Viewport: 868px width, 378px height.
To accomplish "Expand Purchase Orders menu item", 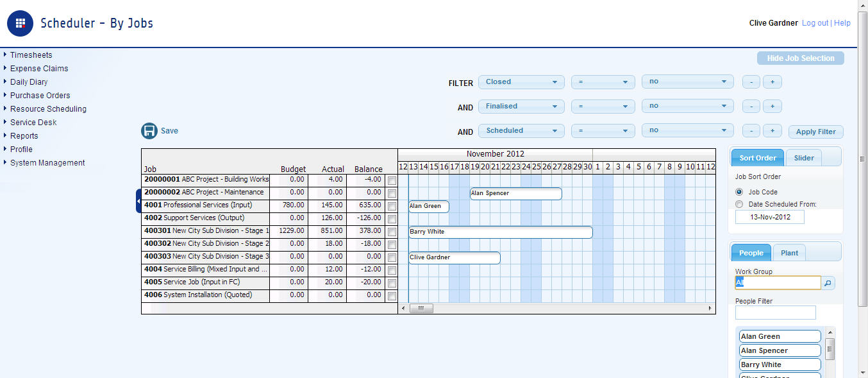I will (40, 96).
